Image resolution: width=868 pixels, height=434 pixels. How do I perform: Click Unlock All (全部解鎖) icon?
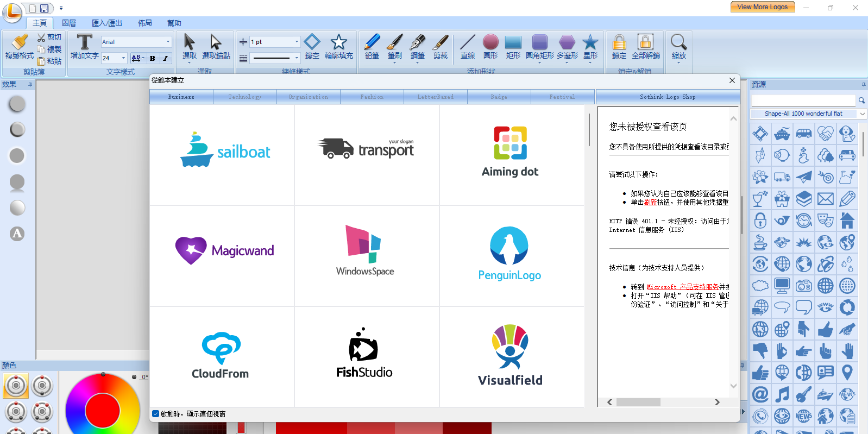point(645,47)
